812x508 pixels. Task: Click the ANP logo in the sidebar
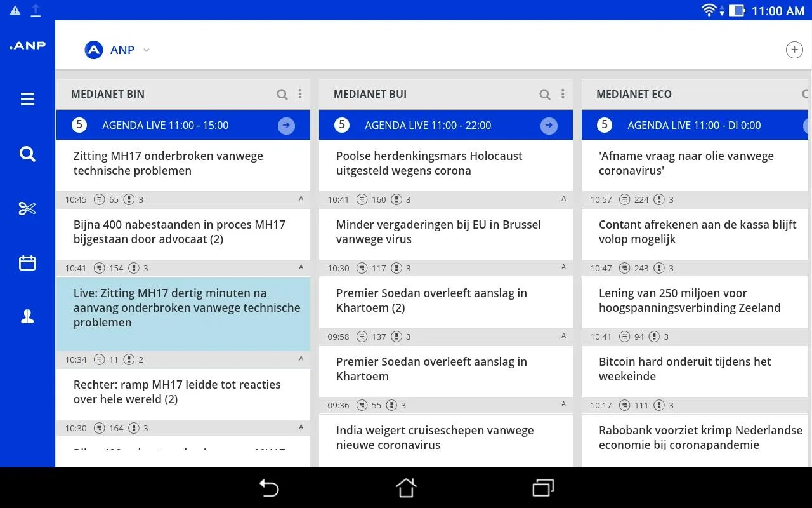click(x=27, y=45)
